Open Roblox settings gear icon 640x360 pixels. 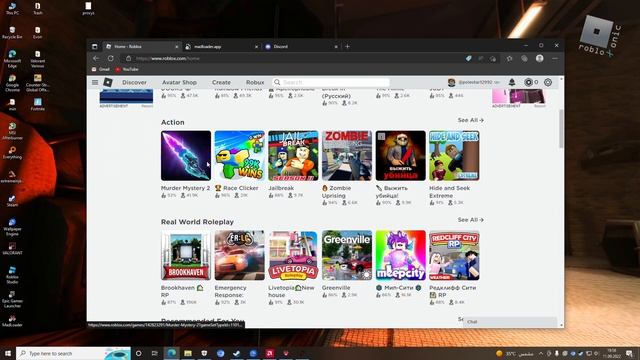coord(548,82)
